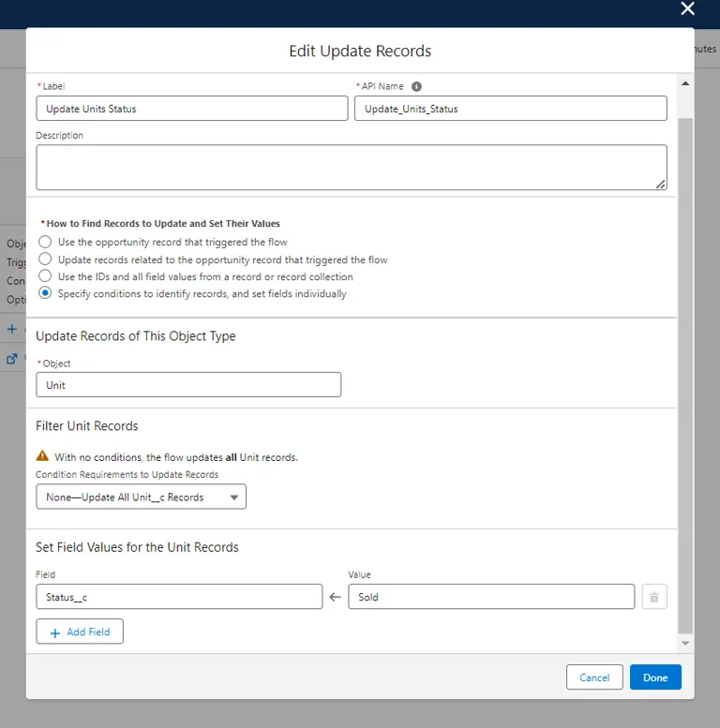
Task: Choose 'Update records related to the opportunity record'
Action: coord(45,260)
